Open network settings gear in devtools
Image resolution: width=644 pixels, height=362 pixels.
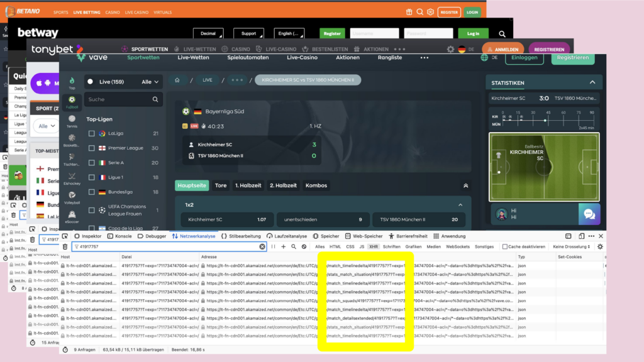coord(600,246)
